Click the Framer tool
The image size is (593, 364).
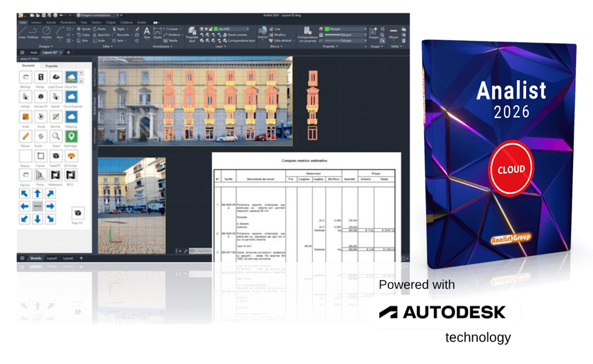click(41, 156)
